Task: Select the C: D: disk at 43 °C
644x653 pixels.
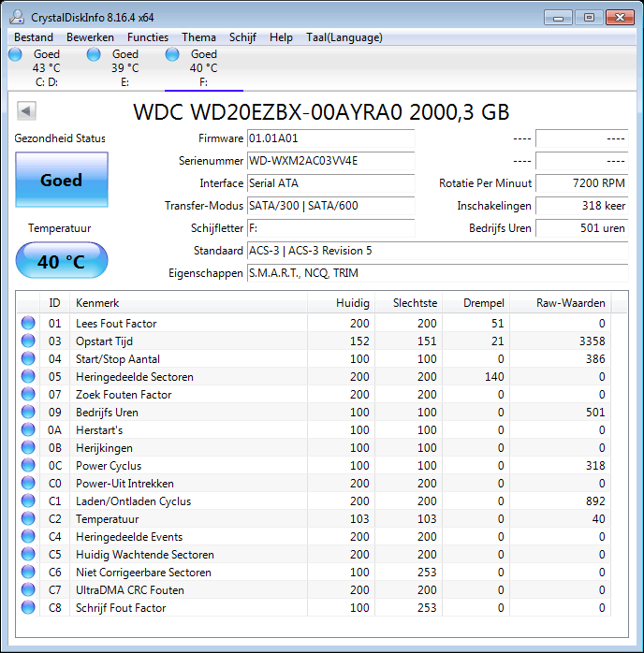Action: 47,68
